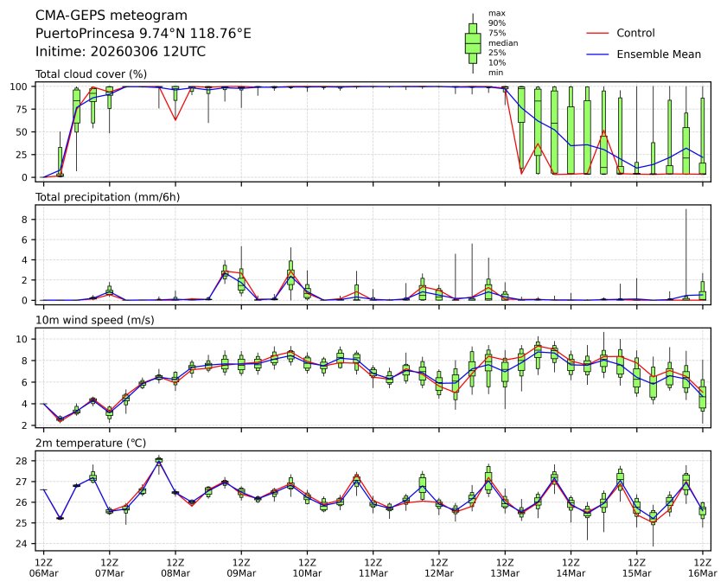Image resolution: width=727 pixels, height=588 pixels.
Task: Click the '12Z 13Mar' time axis label
Action: point(505,567)
